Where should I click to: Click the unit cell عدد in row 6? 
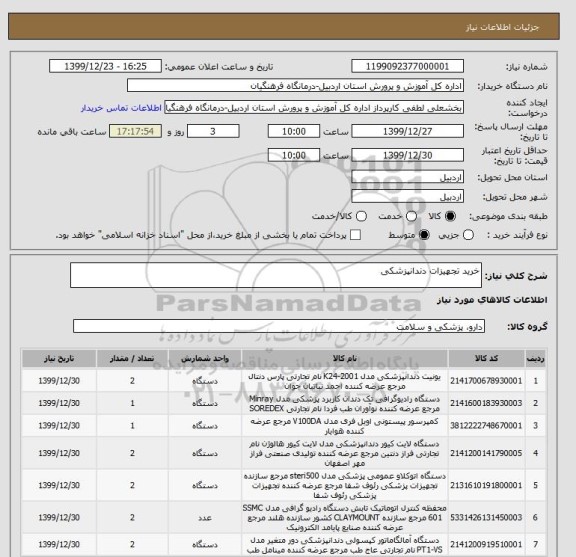click(x=205, y=518)
